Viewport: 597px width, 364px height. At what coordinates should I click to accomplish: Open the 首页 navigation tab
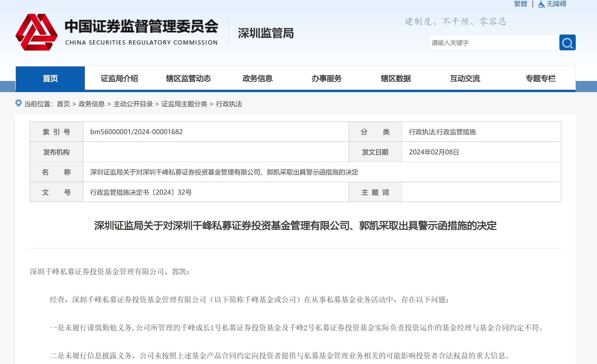tap(50, 78)
